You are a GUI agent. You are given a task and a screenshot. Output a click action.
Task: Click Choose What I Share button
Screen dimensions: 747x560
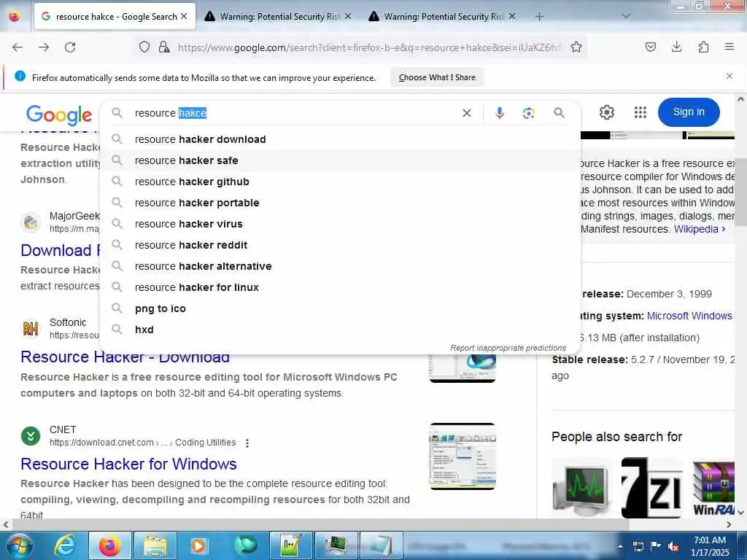(437, 77)
